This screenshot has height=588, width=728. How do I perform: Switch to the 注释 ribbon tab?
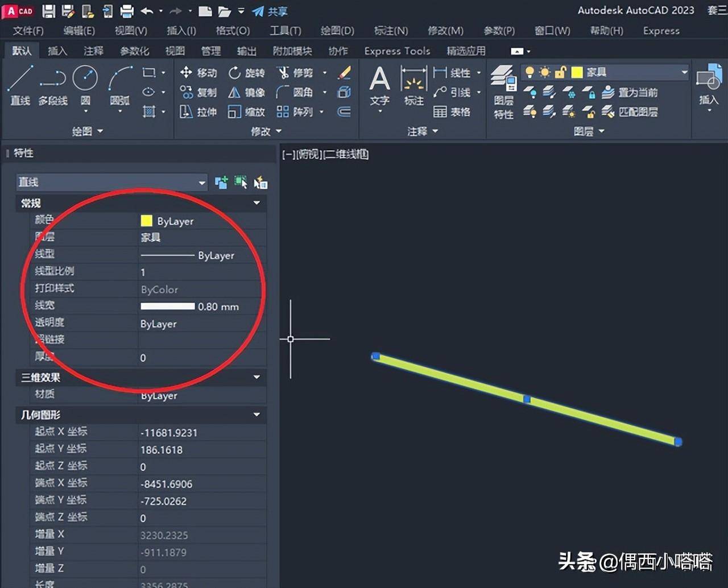93,51
